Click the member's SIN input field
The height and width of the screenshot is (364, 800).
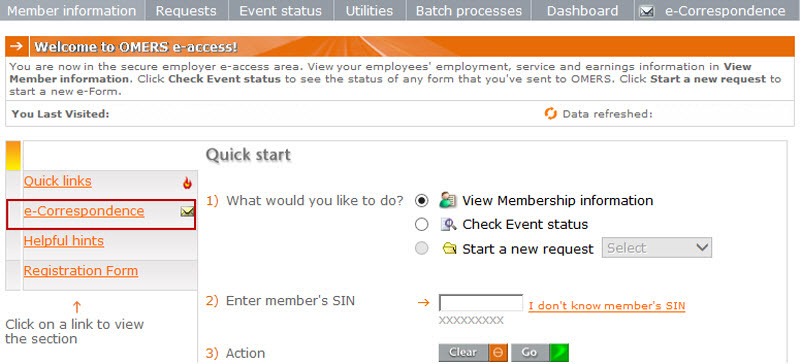tap(481, 303)
